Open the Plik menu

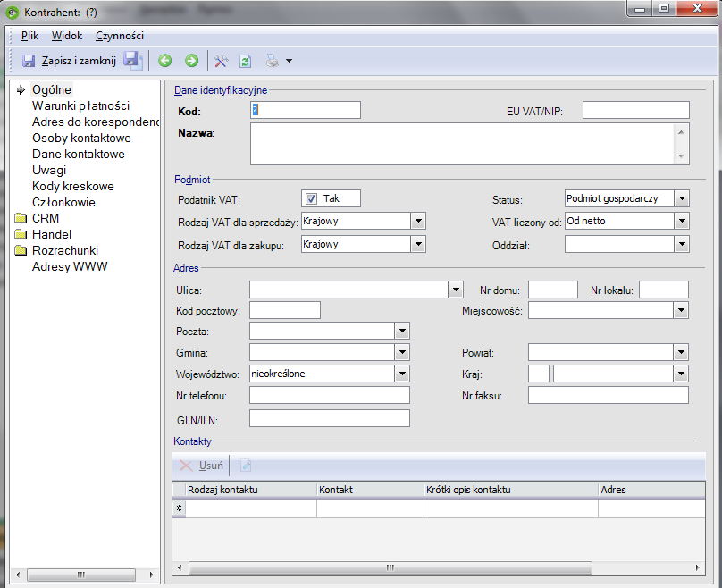[x=29, y=36]
